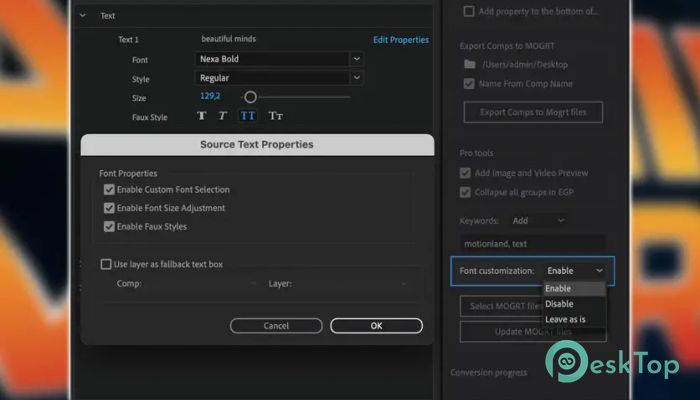Screen dimensions: 700x400
Task: Click the /Users/admin/Desktop export path
Action: tap(525, 65)
